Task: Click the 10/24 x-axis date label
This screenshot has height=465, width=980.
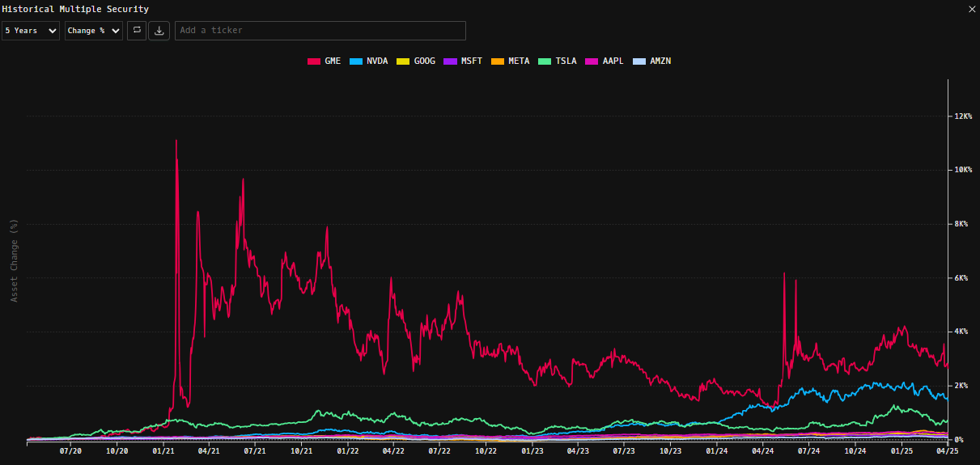Action: point(856,451)
